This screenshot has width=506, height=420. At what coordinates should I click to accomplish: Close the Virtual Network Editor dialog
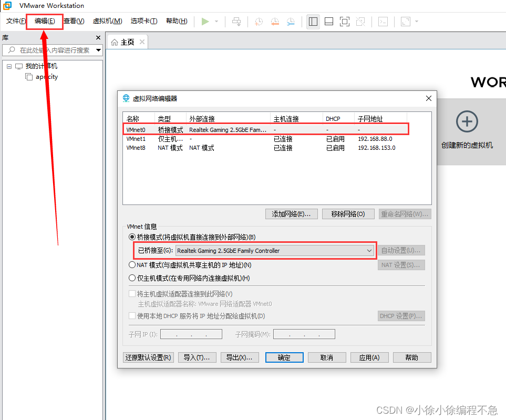pyautogui.click(x=429, y=98)
